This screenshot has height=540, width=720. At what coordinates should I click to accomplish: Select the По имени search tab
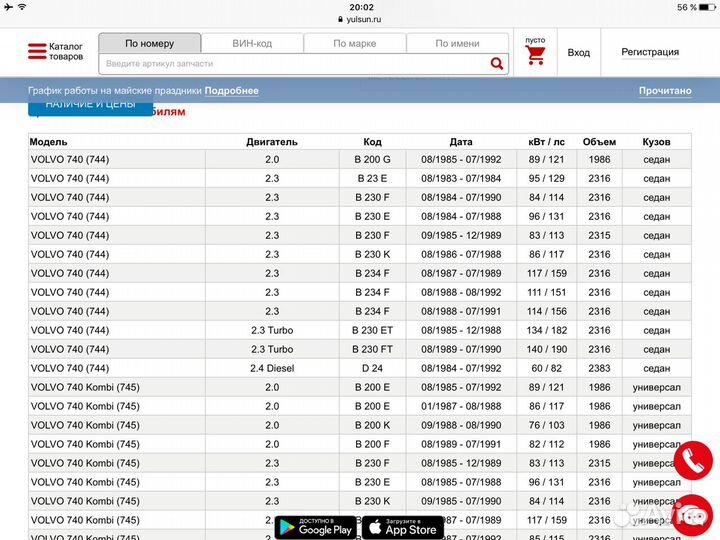tap(457, 44)
